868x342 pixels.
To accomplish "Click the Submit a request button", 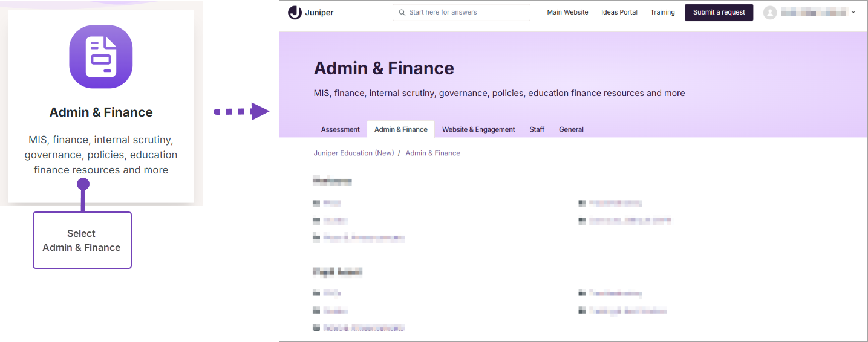I will coord(719,12).
